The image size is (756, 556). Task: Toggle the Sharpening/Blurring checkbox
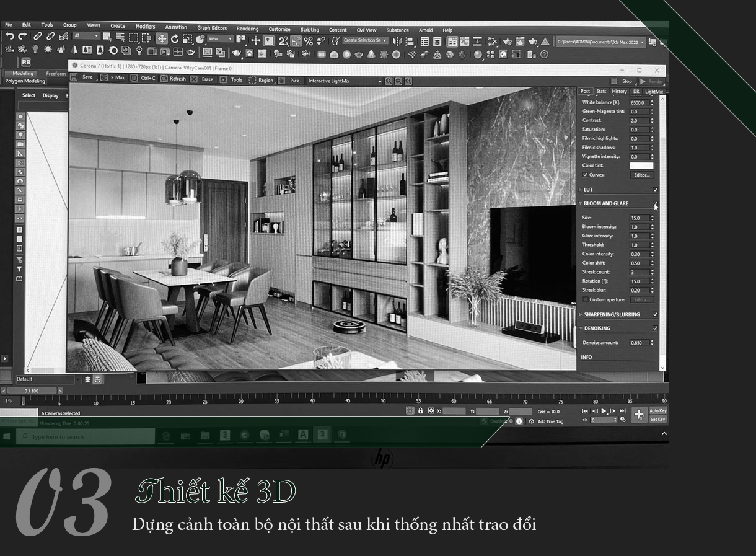[656, 314]
